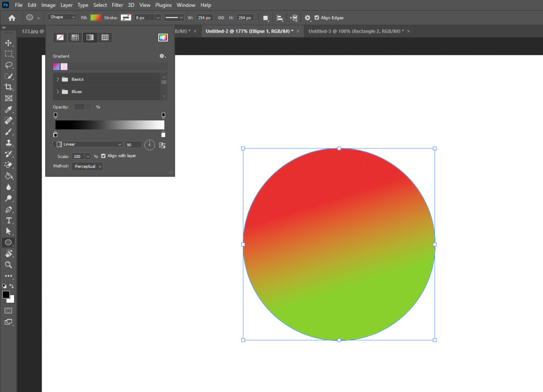543x392 pixels.
Task: Check the Align with layer option
Action: point(103,155)
